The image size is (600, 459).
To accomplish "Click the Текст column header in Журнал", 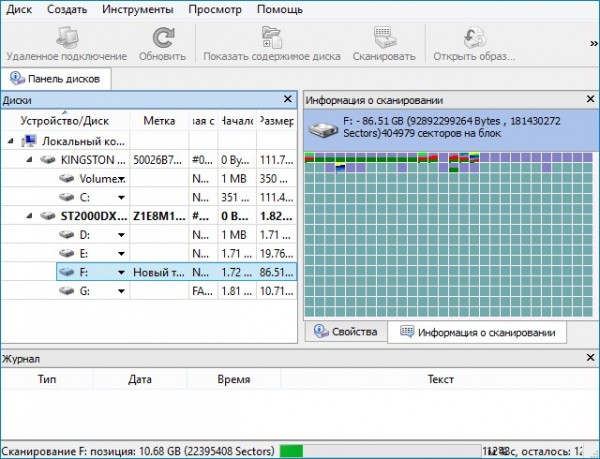I will click(440, 379).
